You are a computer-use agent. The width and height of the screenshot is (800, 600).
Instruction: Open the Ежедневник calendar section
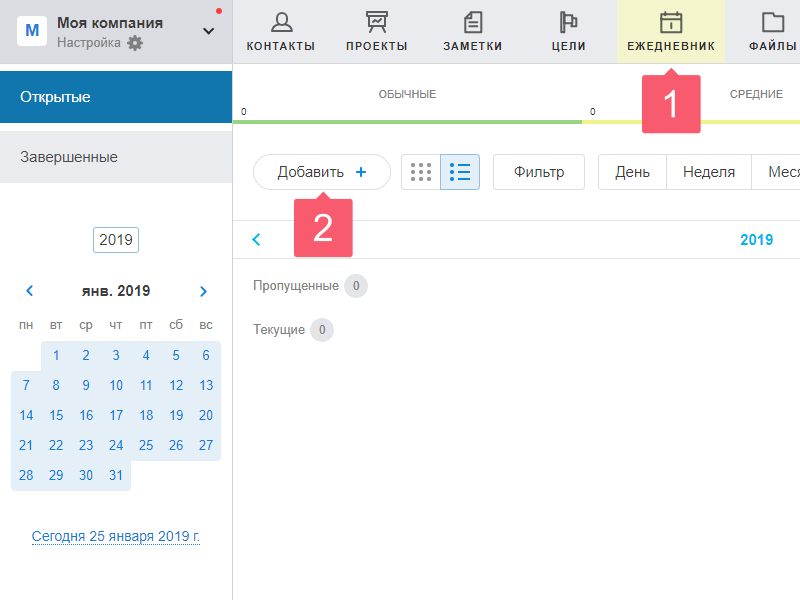[671, 32]
